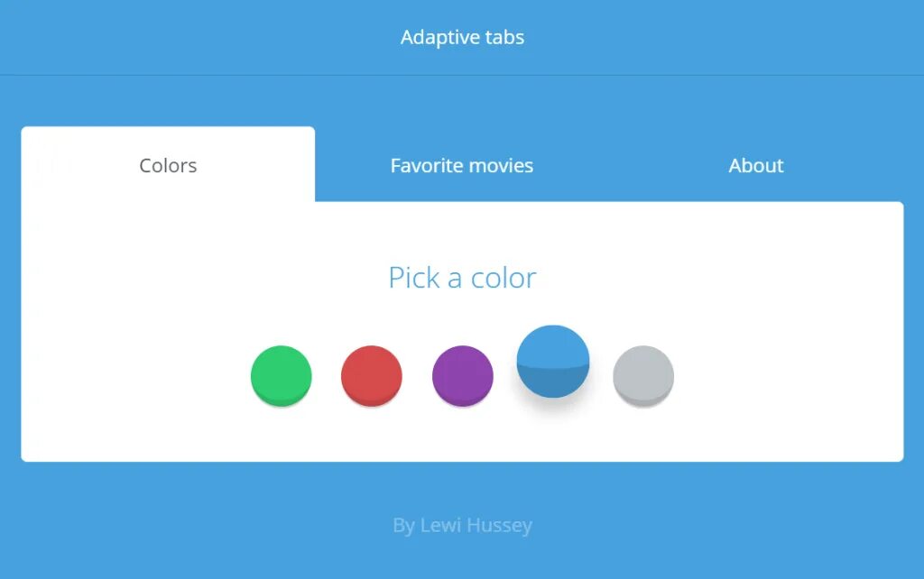Select the green color circle
This screenshot has width=924, height=579.
point(281,375)
